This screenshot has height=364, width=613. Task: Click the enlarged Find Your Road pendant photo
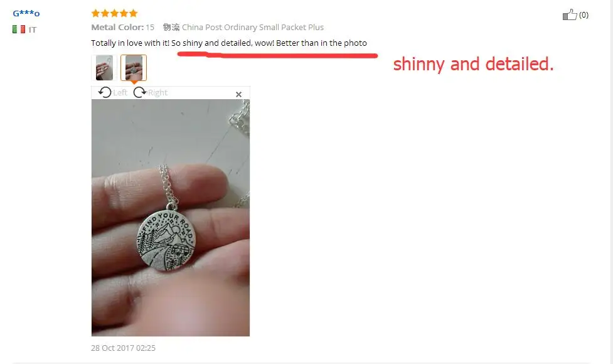171,218
